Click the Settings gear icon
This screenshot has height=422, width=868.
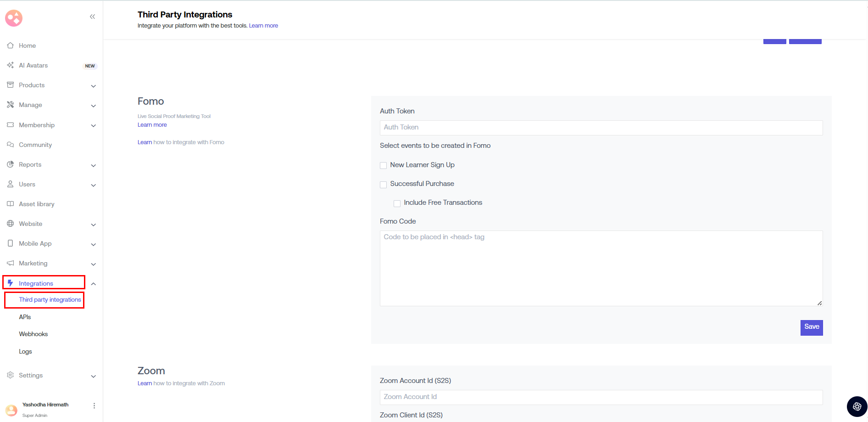(x=10, y=375)
